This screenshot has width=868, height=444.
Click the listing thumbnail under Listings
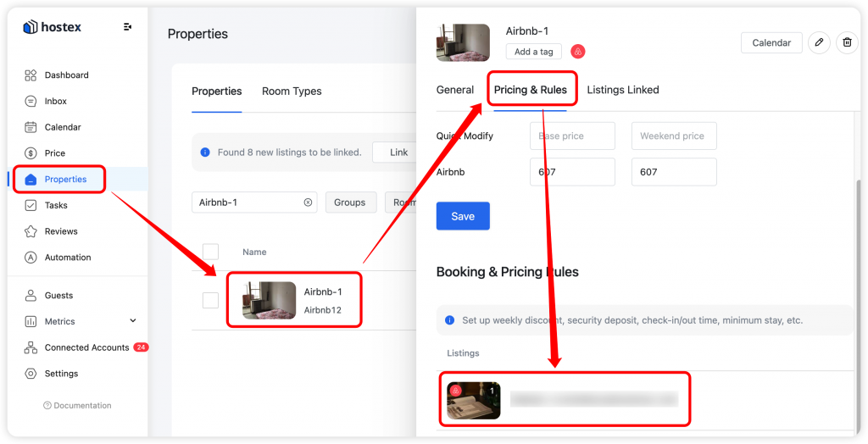tap(474, 400)
